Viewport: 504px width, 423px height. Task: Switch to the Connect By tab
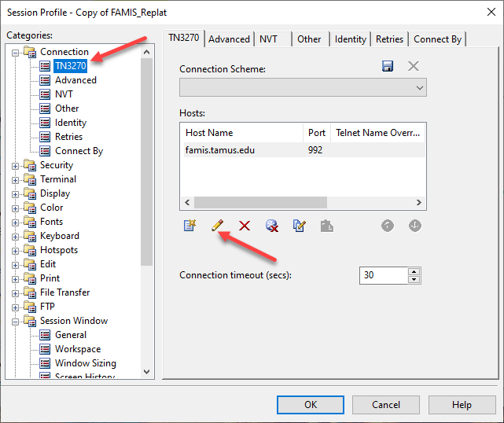pyautogui.click(x=437, y=39)
